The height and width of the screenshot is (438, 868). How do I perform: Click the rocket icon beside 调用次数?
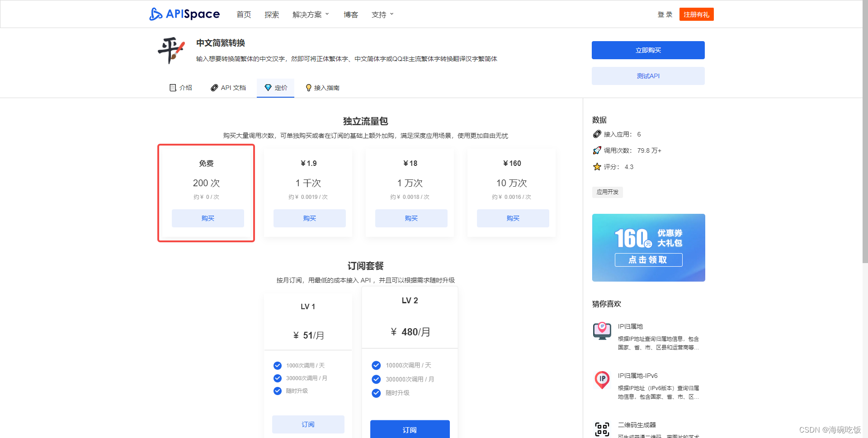point(597,150)
